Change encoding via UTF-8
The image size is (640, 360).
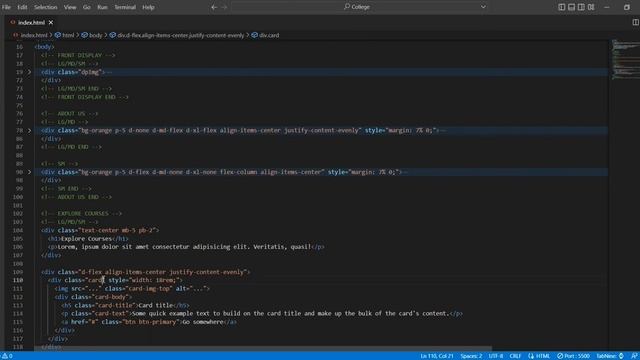(496, 356)
